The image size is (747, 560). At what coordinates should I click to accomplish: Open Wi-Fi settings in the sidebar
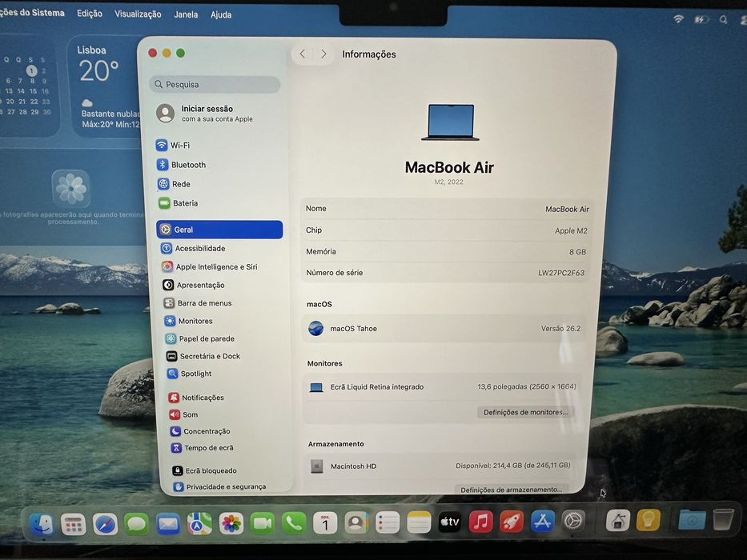(x=173, y=146)
